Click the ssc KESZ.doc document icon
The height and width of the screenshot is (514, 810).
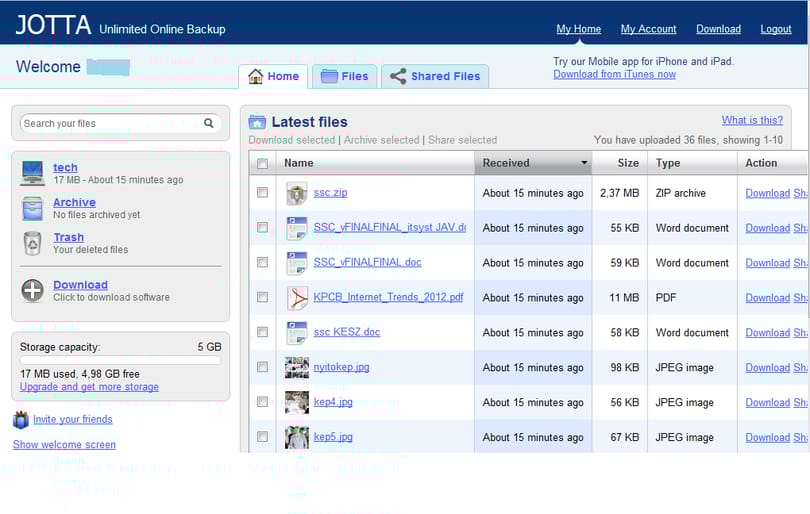(297, 333)
